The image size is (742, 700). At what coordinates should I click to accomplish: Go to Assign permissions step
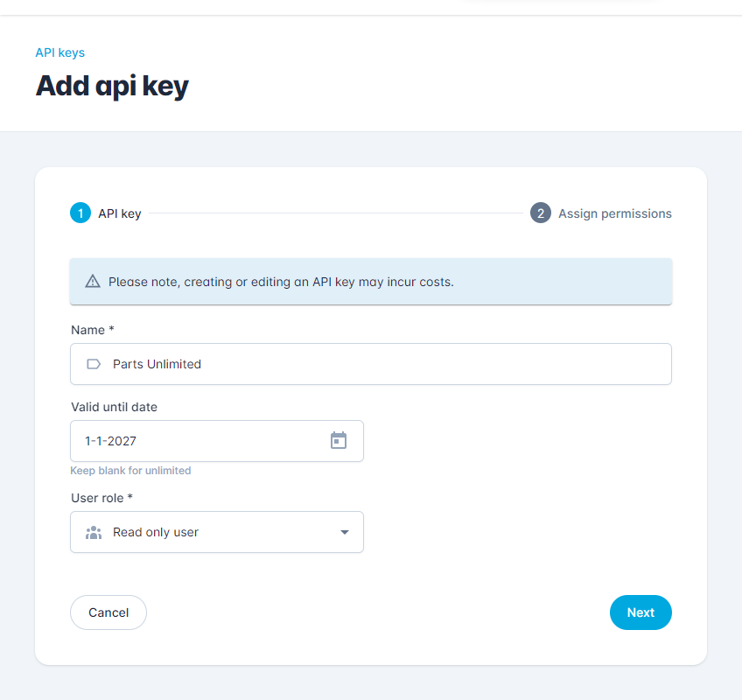(x=615, y=213)
